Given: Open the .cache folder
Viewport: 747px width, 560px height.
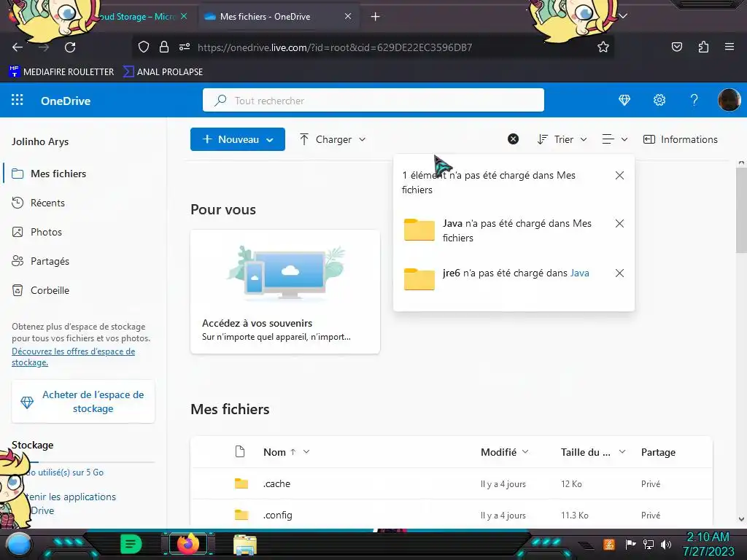Looking at the screenshot, I should pyautogui.click(x=276, y=483).
